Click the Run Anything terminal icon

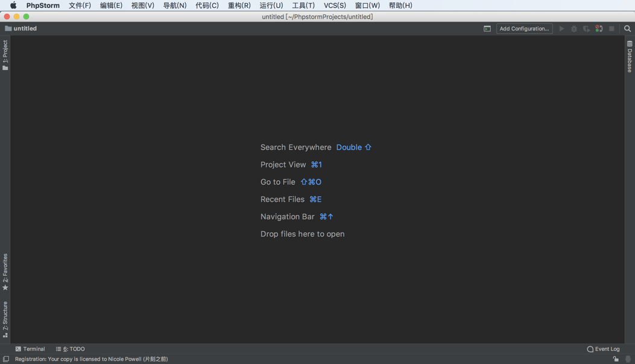pos(487,29)
